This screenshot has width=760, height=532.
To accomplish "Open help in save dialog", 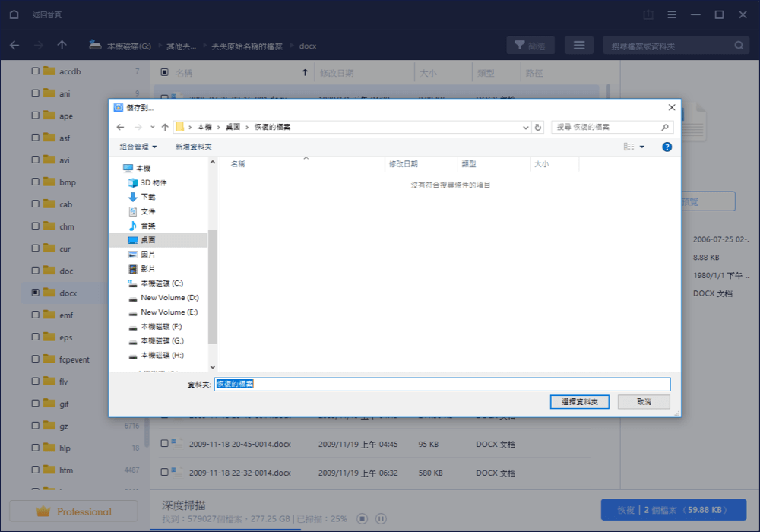I will [x=667, y=147].
